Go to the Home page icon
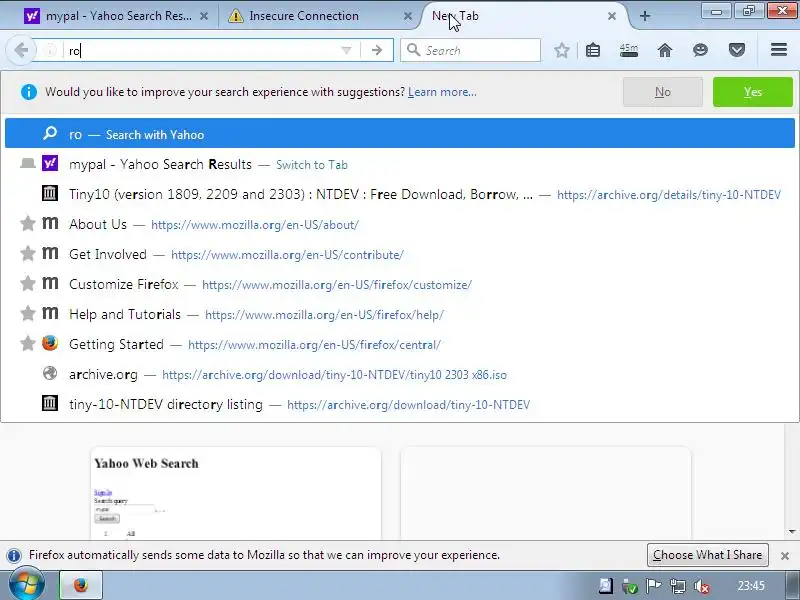800x600 pixels. (x=665, y=50)
